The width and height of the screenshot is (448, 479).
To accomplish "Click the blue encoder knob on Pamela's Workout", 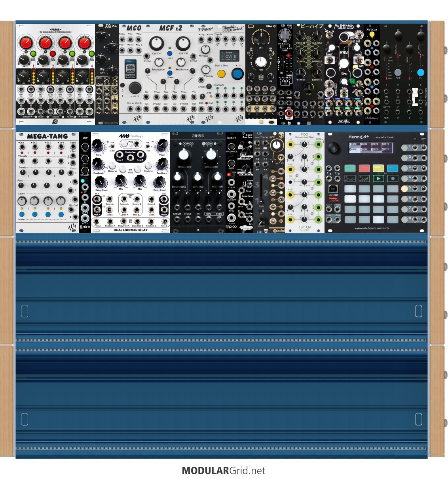I will (x=237, y=74).
